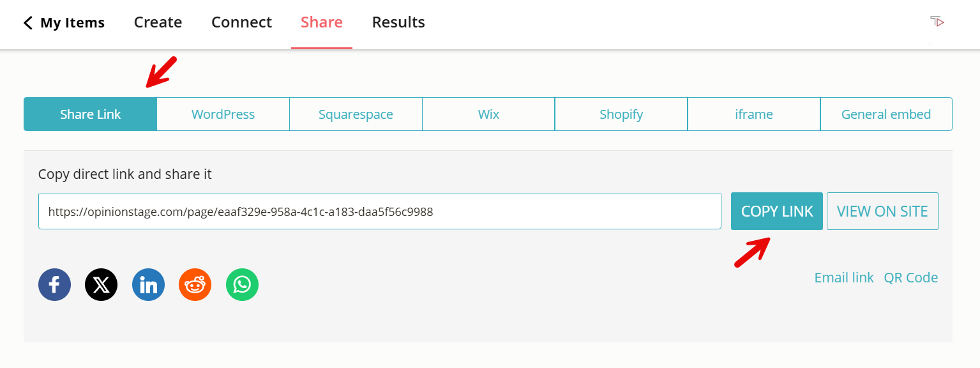
Task: Go back using the My Items chevron
Action: click(28, 22)
